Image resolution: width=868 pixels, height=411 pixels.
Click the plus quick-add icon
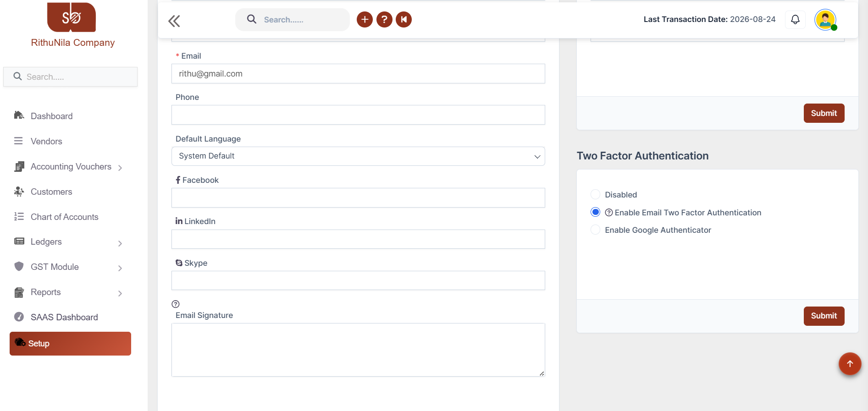pyautogui.click(x=365, y=19)
